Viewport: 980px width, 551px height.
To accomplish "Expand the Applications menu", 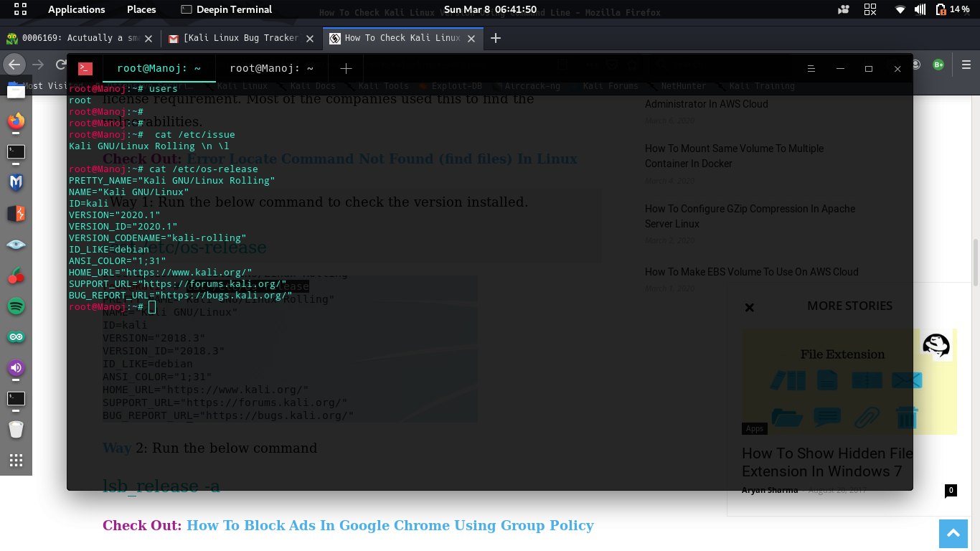I will [x=76, y=9].
